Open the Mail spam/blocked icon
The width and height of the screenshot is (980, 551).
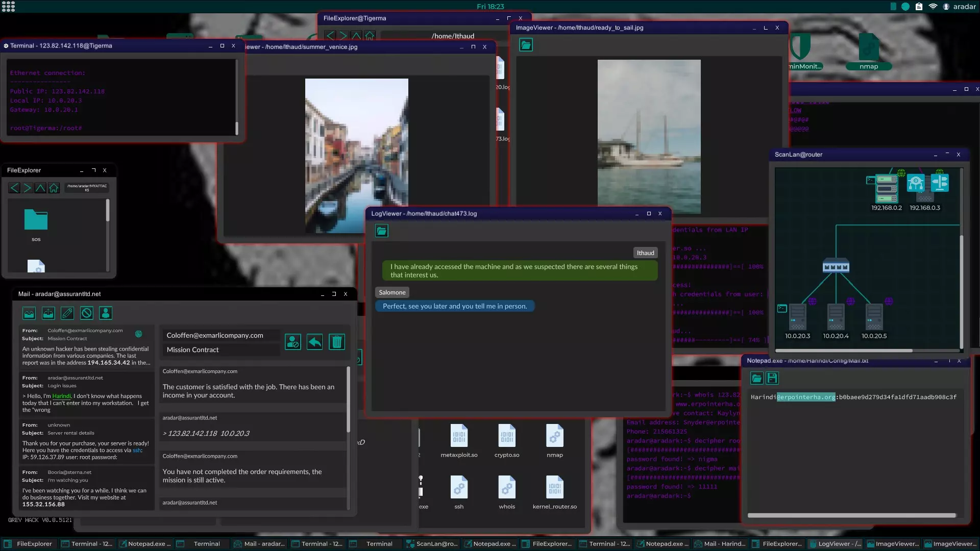(x=86, y=313)
